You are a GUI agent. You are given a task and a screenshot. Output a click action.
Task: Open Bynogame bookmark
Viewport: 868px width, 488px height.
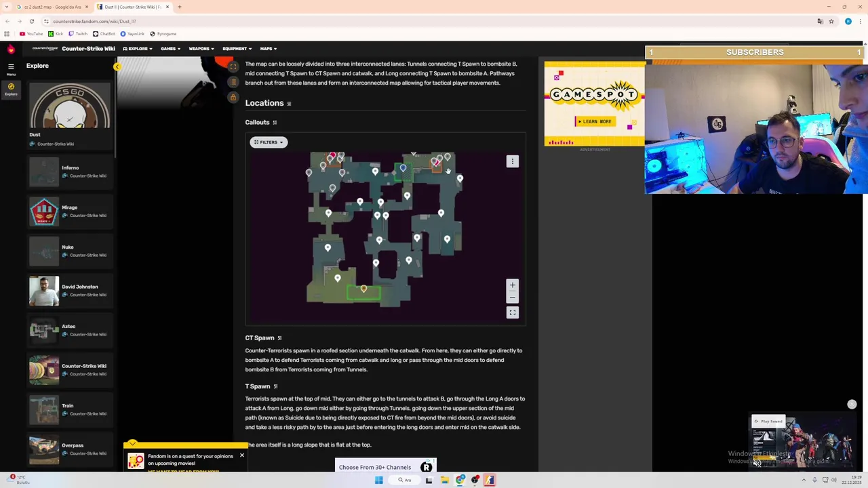click(x=163, y=34)
